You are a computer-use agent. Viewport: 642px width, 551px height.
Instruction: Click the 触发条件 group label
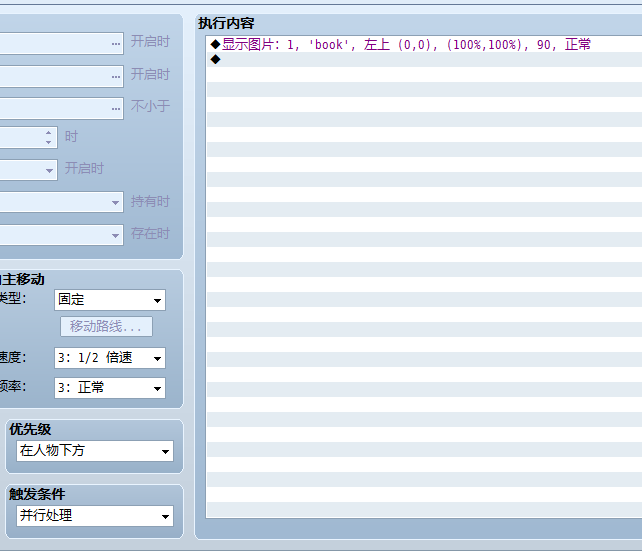click(37, 494)
